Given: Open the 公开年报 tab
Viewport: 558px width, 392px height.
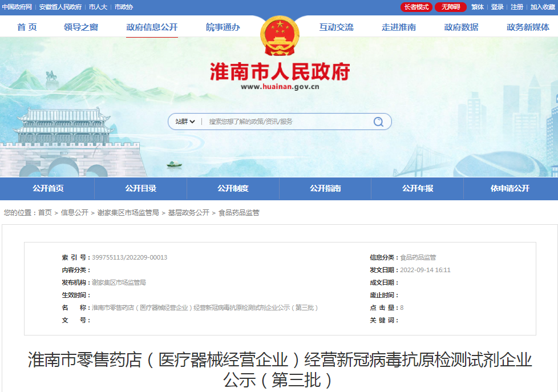Looking at the screenshot, I should pyautogui.click(x=418, y=188).
